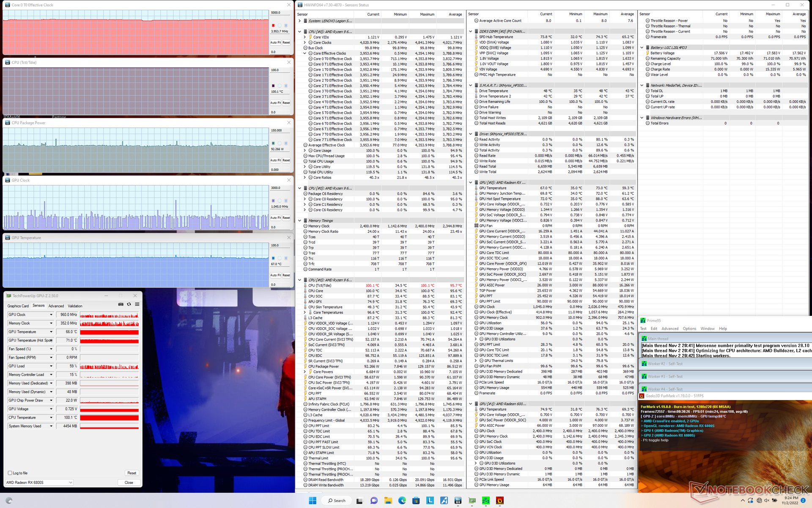The image size is (812, 508).
Task: Launch Microsoft Edge from taskbar
Action: coord(402,500)
